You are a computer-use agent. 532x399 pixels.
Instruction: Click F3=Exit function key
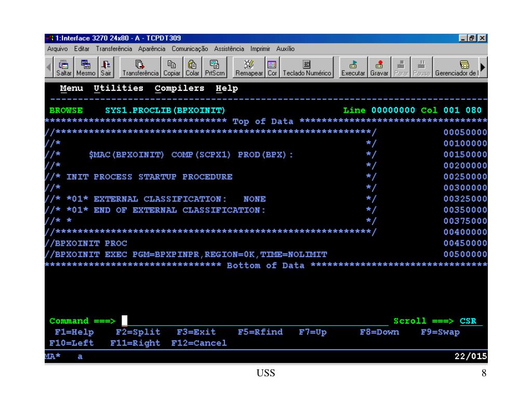click(x=196, y=332)
